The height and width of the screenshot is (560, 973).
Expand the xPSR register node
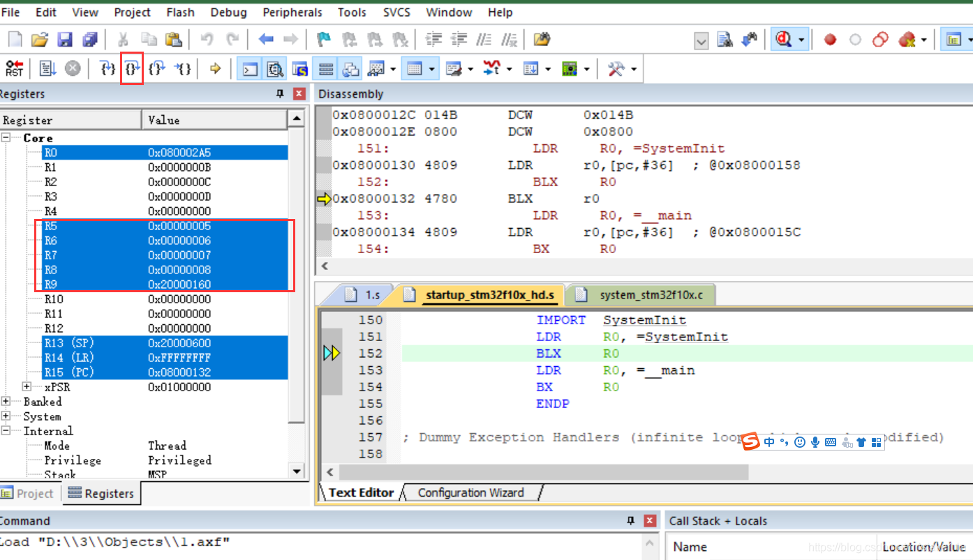coord(27,387)
